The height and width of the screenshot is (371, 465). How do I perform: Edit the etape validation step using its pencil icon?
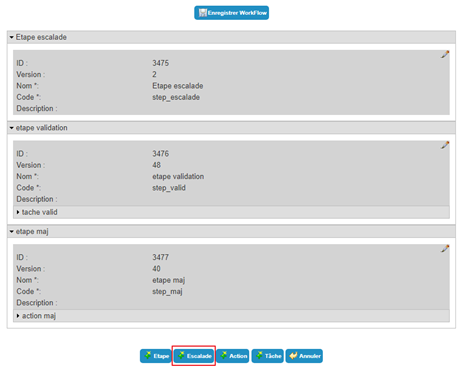(445, 145)
